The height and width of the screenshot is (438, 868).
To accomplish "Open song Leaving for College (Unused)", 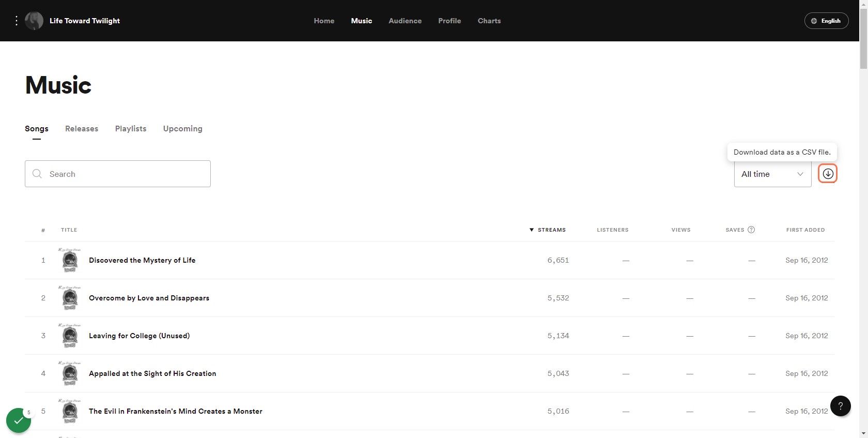I will 139,336.
